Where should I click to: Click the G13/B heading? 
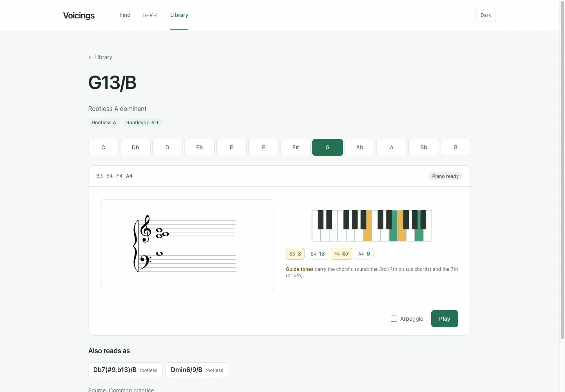(x=112, y=83)
